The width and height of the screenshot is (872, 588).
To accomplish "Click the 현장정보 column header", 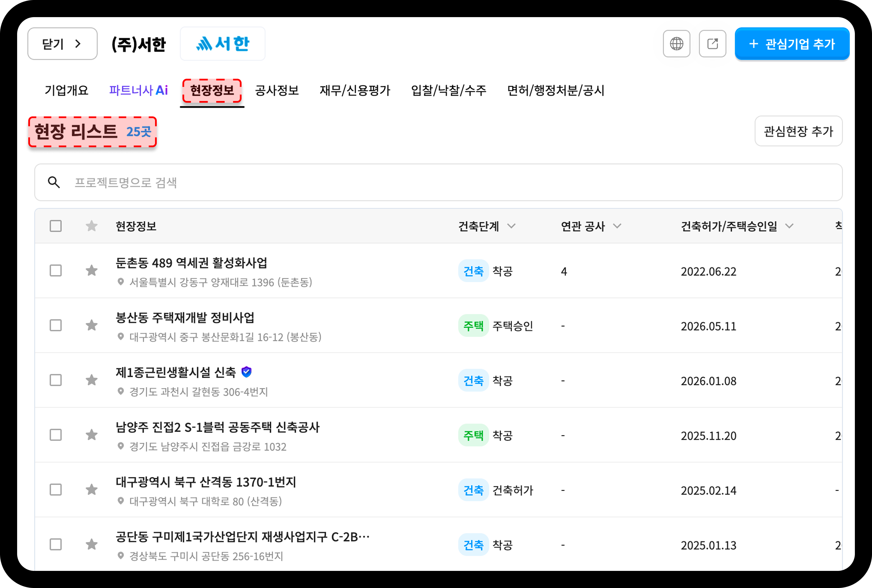I will point(136,226).
